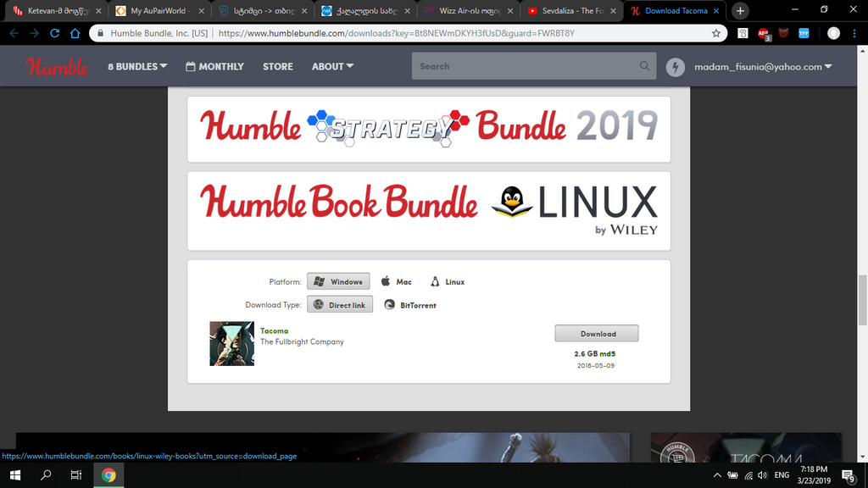Switch to the Ketevan browser tab

pyautogui.click(x=55, y=10)
